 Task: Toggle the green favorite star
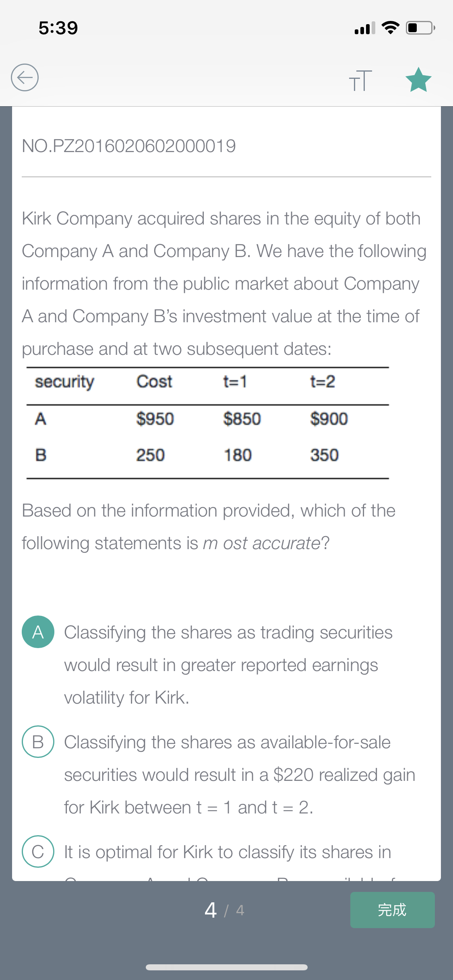pyautogui.click(x=418, y=80)
